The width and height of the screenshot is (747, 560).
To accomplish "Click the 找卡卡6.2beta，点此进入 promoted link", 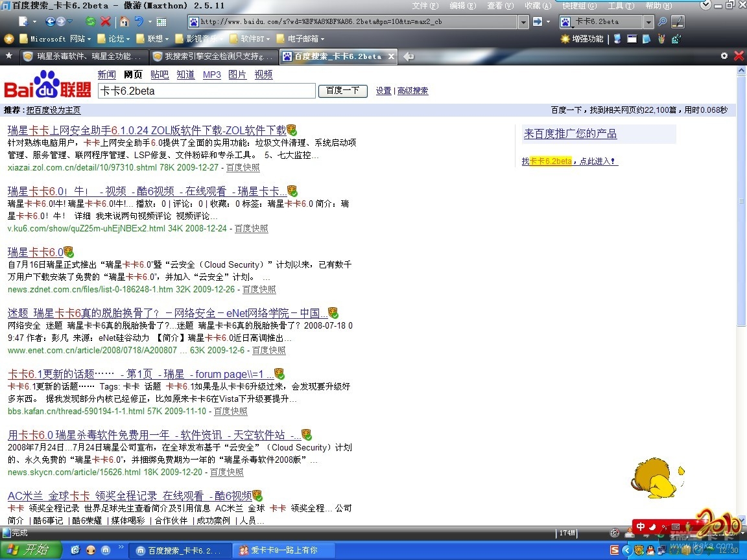I will [x=570, y=161].
